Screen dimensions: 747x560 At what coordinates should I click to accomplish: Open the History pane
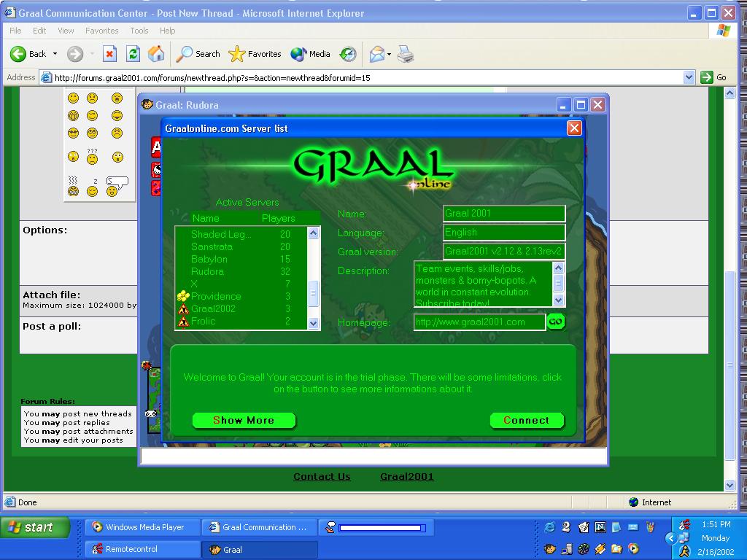tap(348, 54)
